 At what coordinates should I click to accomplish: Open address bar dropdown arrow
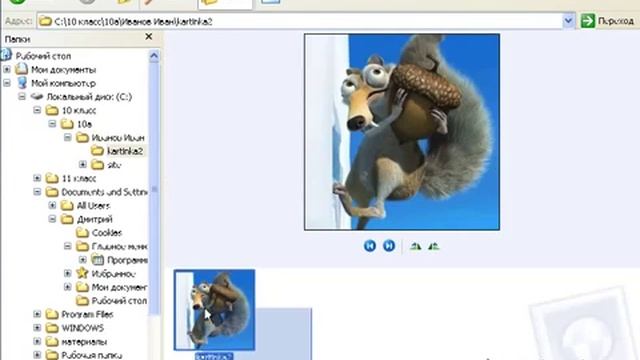569,21
